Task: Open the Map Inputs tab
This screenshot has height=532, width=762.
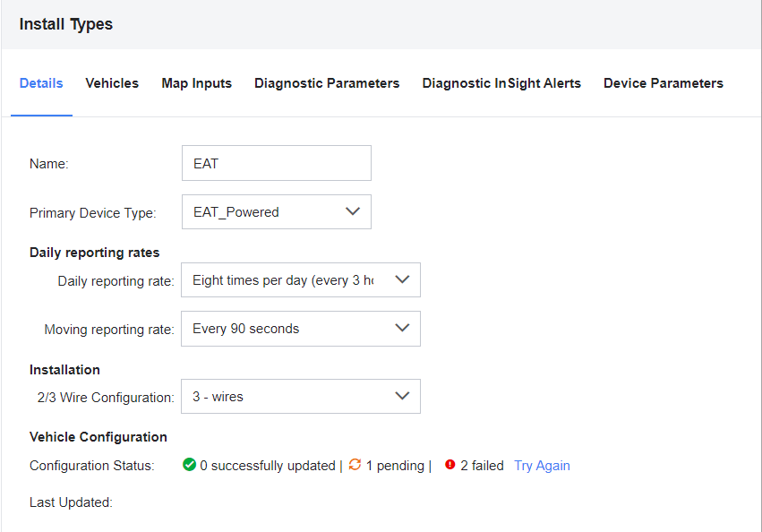Action: tap(196, 82)
